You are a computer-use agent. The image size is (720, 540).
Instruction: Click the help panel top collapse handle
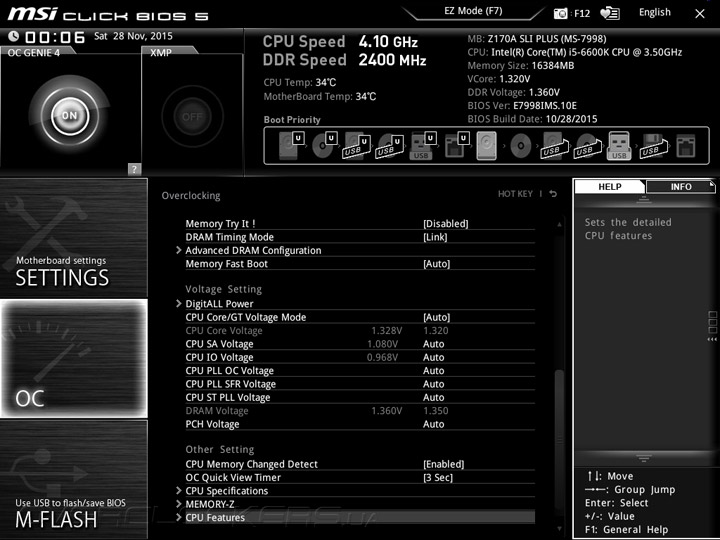point(644,199)
